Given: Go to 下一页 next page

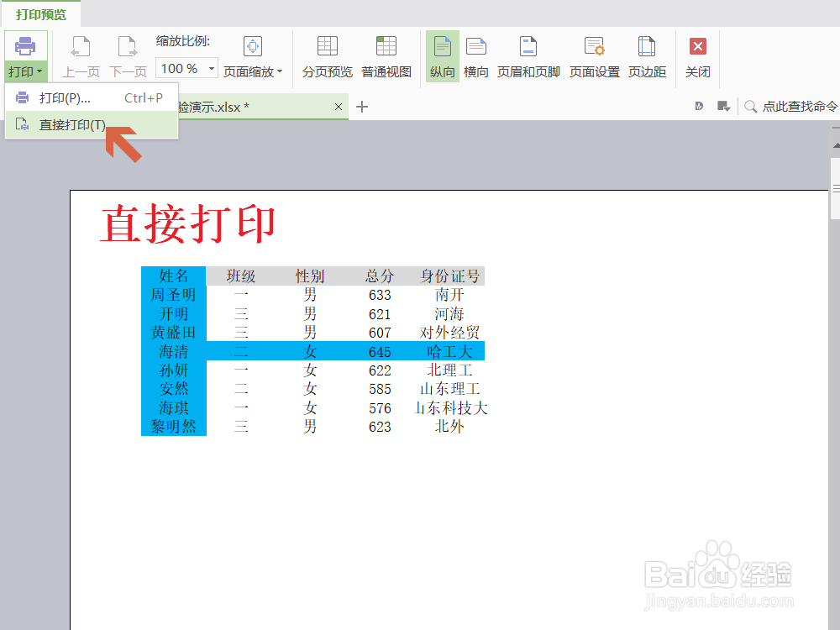Looking at the screenshot, I should (x=128, y=55).
